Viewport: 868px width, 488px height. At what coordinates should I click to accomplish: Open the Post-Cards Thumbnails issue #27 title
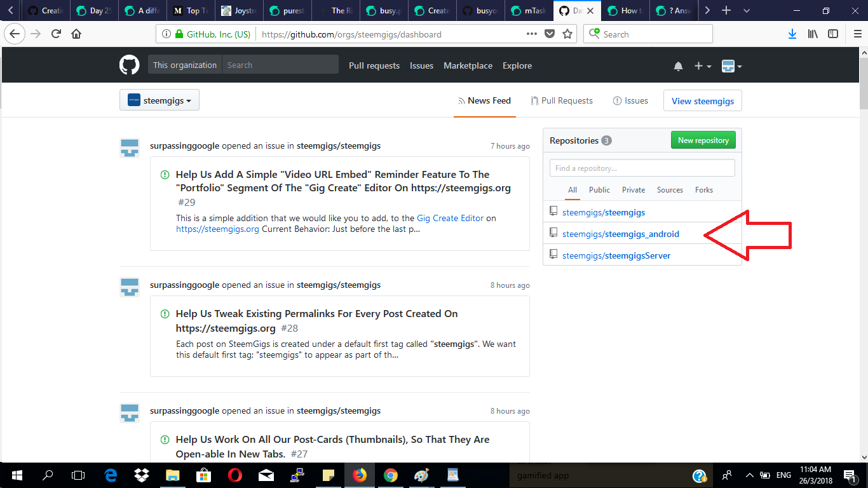pyautogui.click(x=332, y=447)
